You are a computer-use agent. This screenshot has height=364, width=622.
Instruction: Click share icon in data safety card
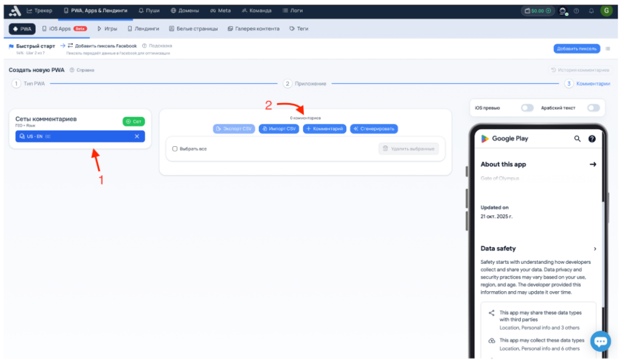click(x=491, y=313)
